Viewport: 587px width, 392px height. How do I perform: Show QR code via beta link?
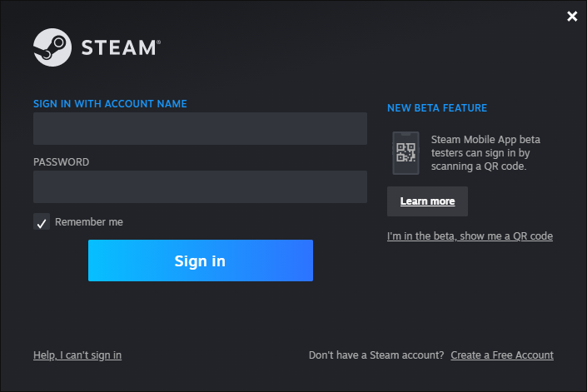tap(470, 236)
